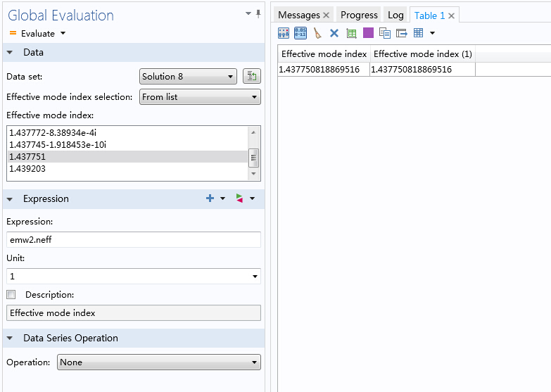Open the Operation None dropdown
The image size is (551, 392).
pos(158,362)
